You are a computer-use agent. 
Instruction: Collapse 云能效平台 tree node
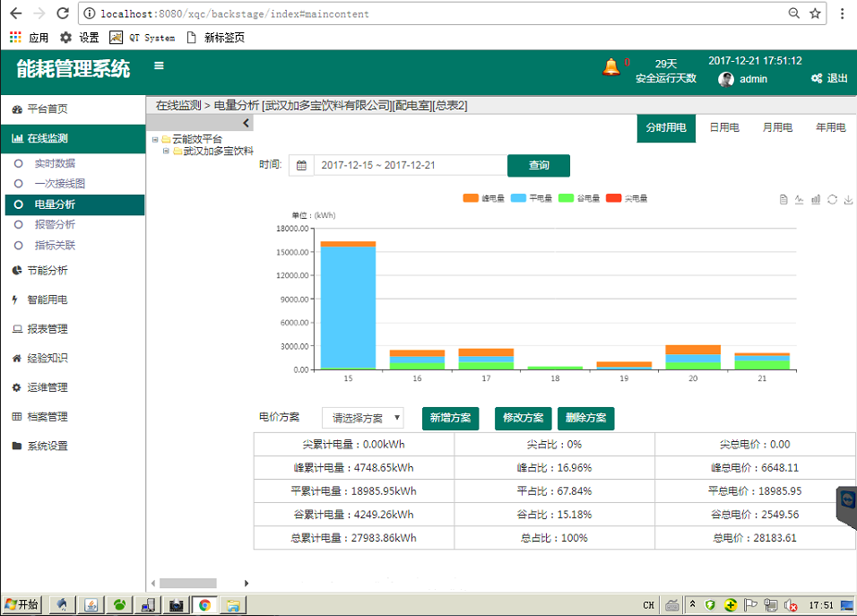[155, 139]
